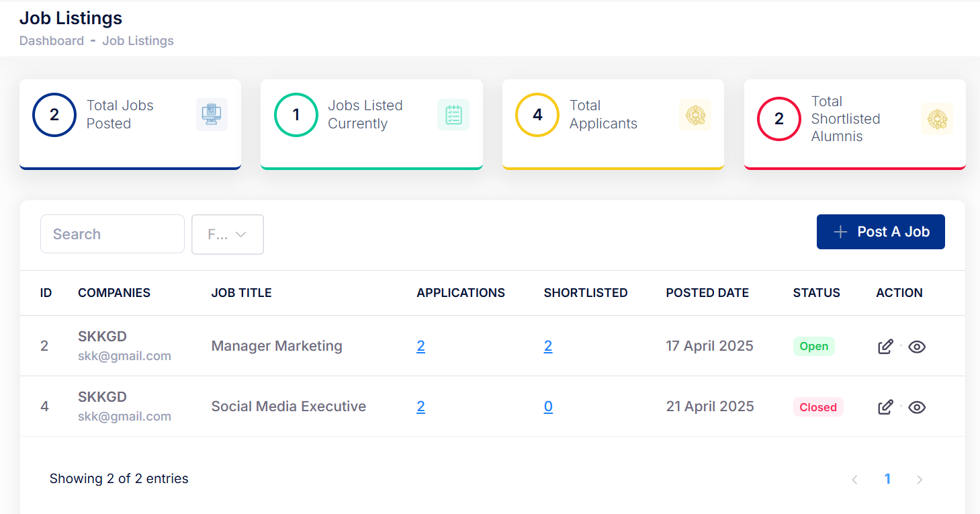Click skk@gmail.com in the Manager Marketing row
This screenshot has width=980, height=514.
124,356
